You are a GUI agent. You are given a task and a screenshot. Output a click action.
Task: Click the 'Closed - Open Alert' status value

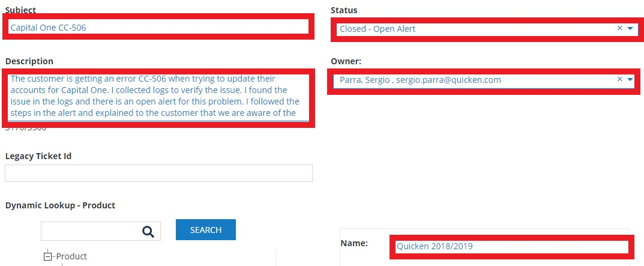[x=378, y=29]
